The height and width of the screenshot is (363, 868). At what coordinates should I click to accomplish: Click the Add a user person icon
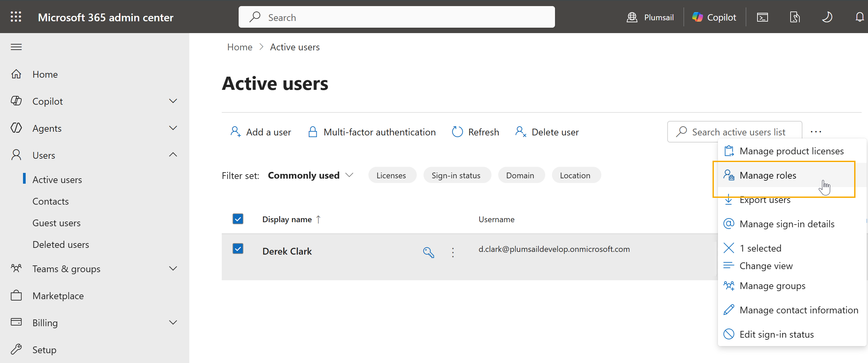coord(236,132)
